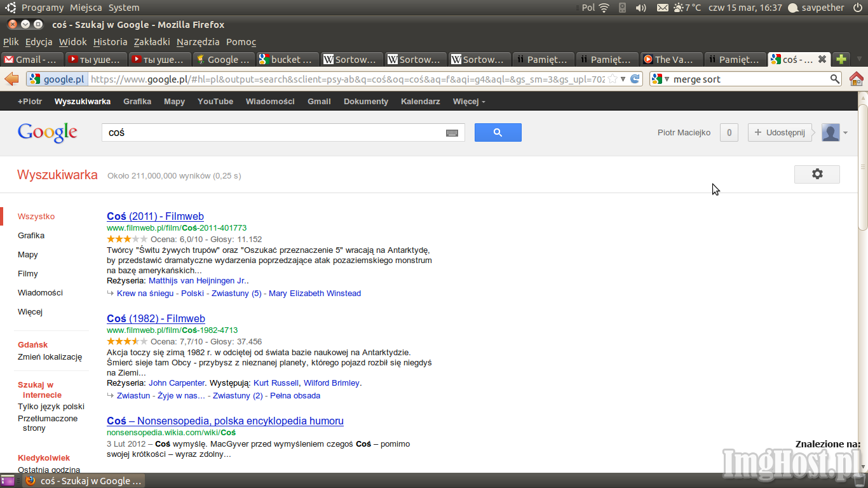The image size is (868, 488).
Task: Open the URL history dropdown arrow
Action: pyautogui.click(x=623, y=79)
